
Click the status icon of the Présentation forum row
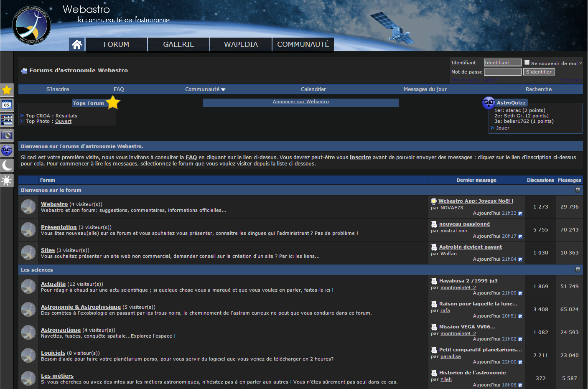[x=28, y=230]
